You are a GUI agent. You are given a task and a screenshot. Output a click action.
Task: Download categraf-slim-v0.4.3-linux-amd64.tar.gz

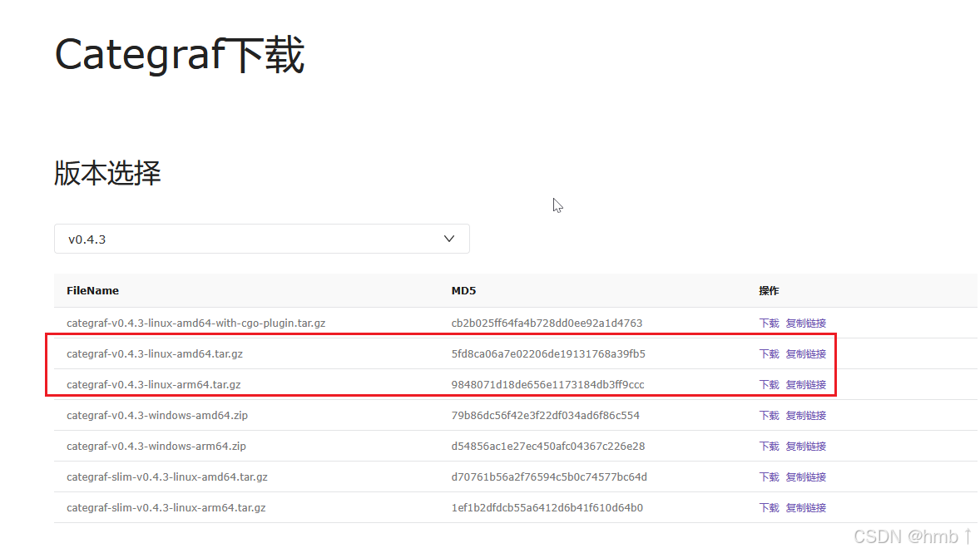coord(769,476)
